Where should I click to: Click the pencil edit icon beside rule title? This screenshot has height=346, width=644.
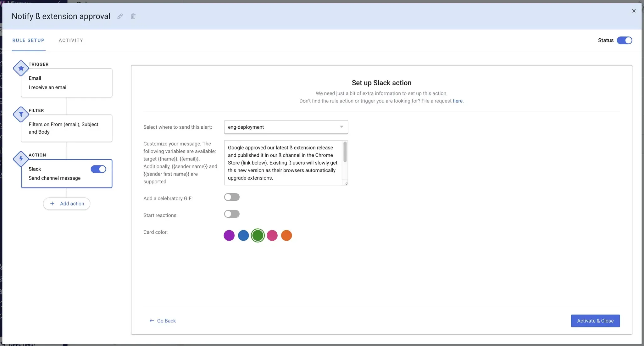coord(120,16)
